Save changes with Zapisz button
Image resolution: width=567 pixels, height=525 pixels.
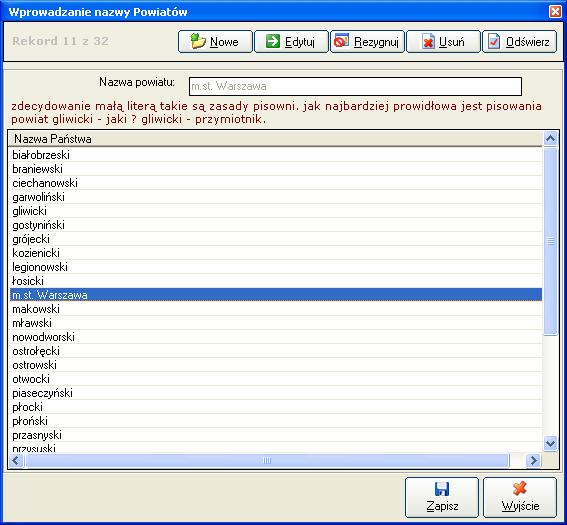442,498
